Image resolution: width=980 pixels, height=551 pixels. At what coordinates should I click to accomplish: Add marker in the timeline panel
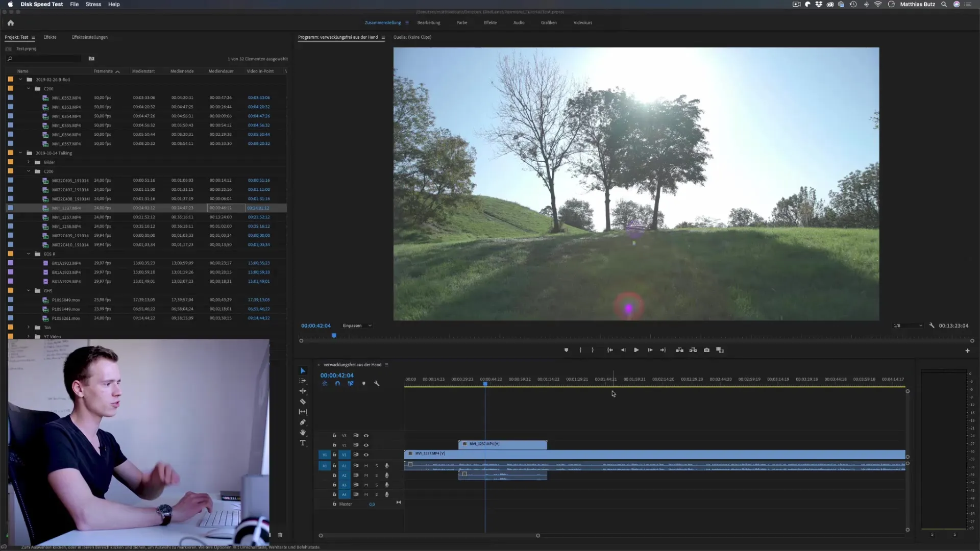[363, 384]
